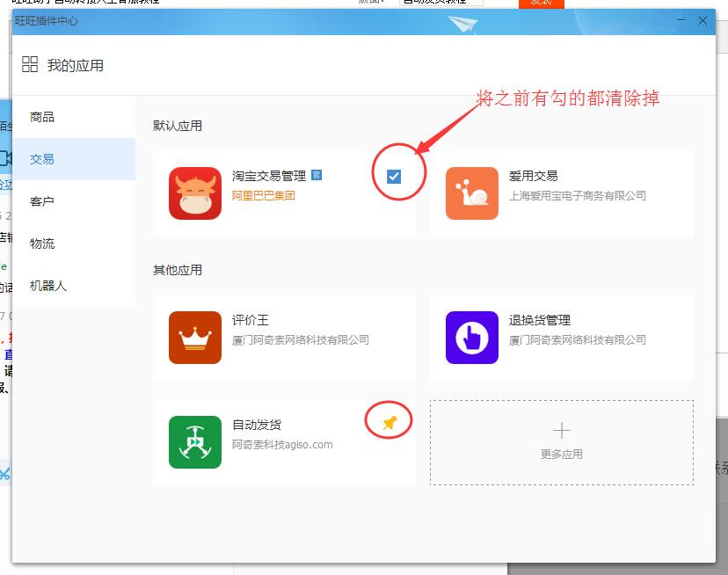The height and width of the screenshot is (575, 728).
Task: Click the 默认应用 section heading
Action: (x=178, y=126)
